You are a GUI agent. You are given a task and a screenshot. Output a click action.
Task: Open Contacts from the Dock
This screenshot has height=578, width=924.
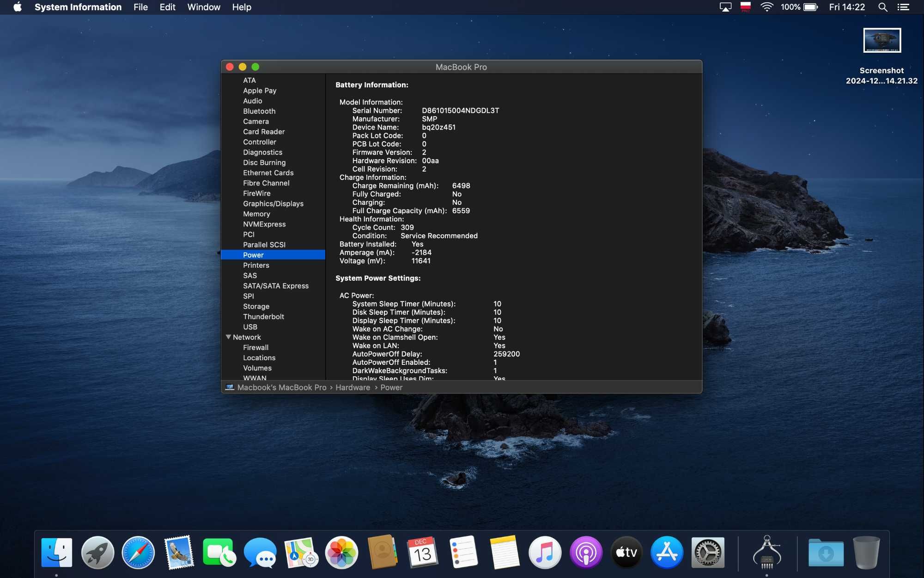click(383, 553)
